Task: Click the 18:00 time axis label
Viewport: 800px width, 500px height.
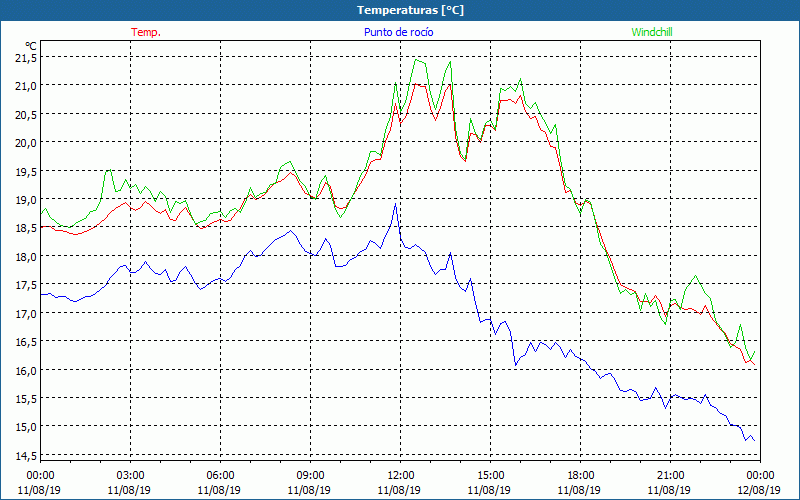Action: point(580,476)
